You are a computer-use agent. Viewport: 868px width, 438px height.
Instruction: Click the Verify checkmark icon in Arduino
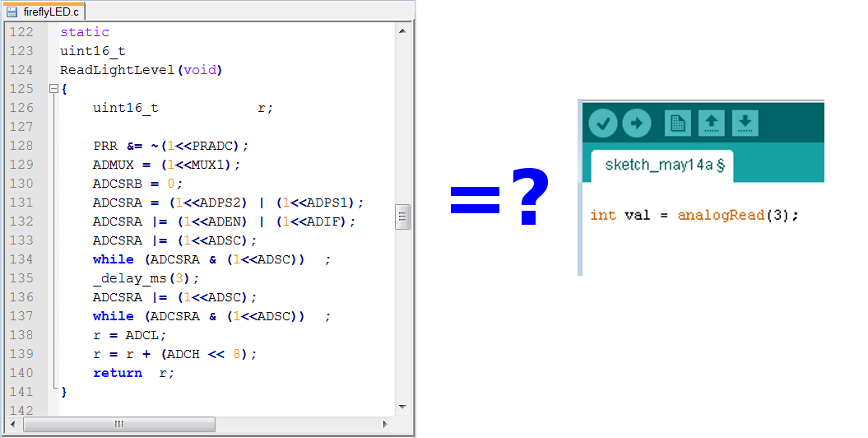603,123
